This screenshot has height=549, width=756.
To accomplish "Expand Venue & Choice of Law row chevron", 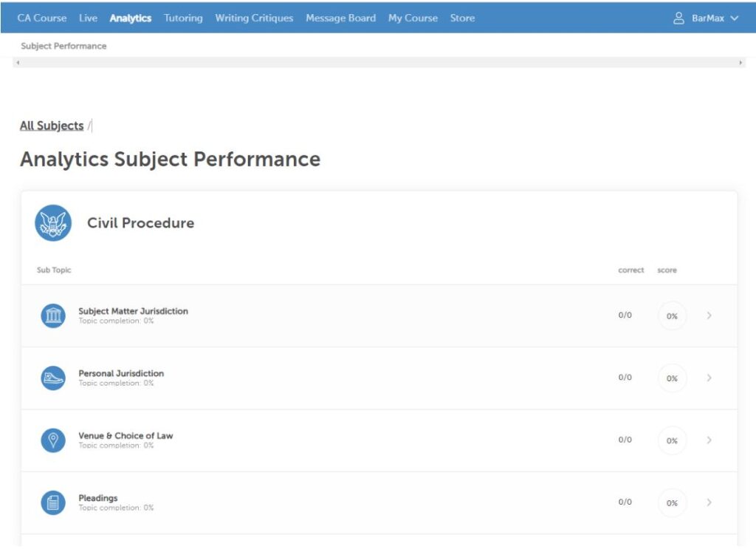I will 709,440.
